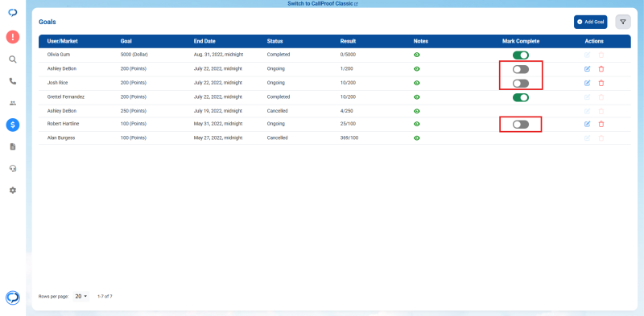Click the faded trash icon in Ashley DeBon's 250 row
Screen dimensions: 644x316
click(601, 111)
